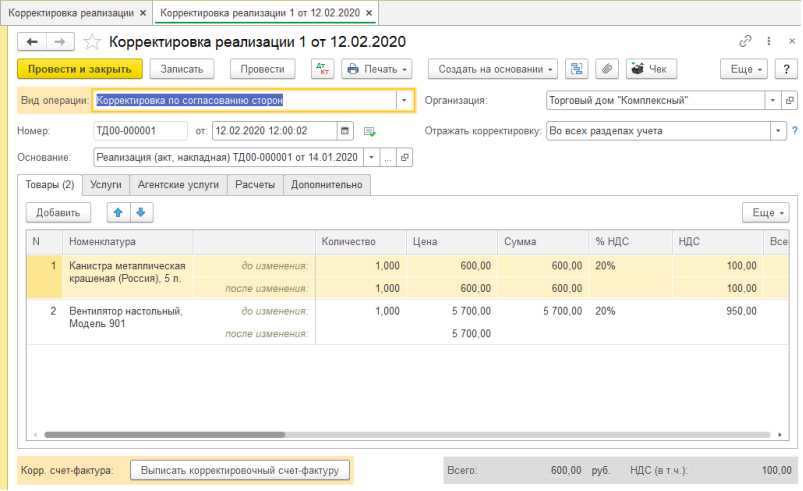Open table Еще menu above goods list

click(x=766, y=212)
